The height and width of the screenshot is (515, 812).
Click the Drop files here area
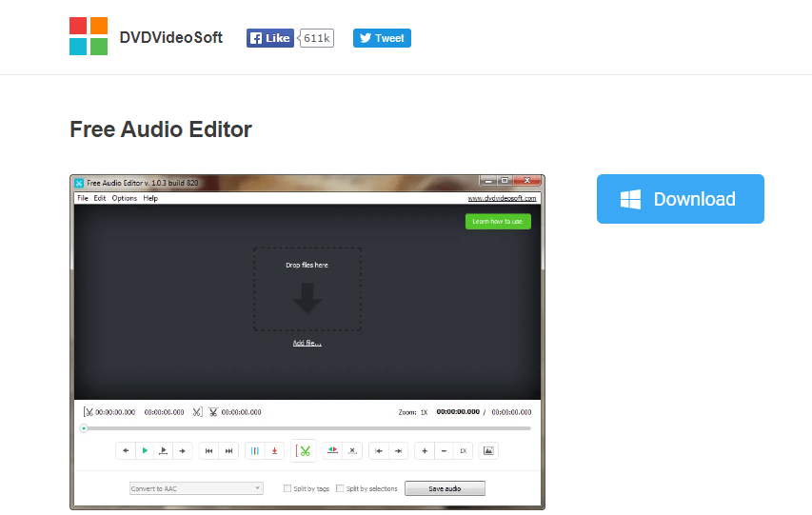[307, 289]
